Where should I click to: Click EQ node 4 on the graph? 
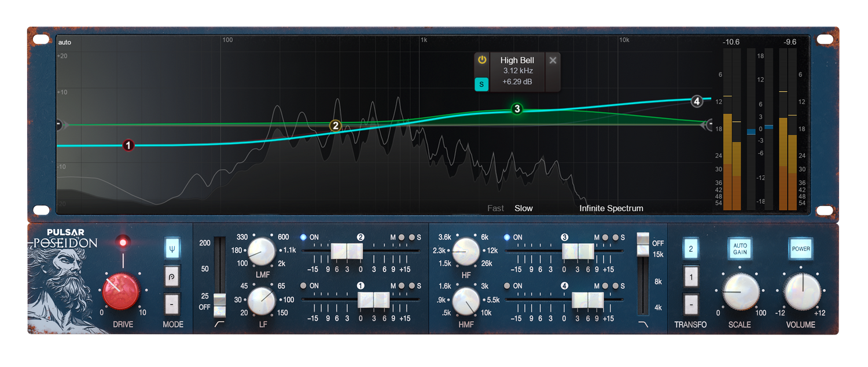tap(697, 101)
